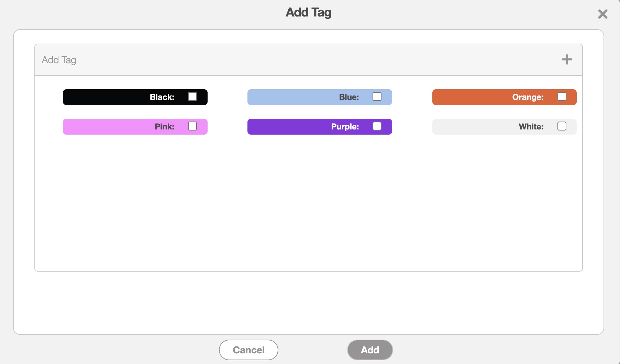Check the Black tag checkbox
Viewport: 620px width, 364px height.
pos(192,97)
